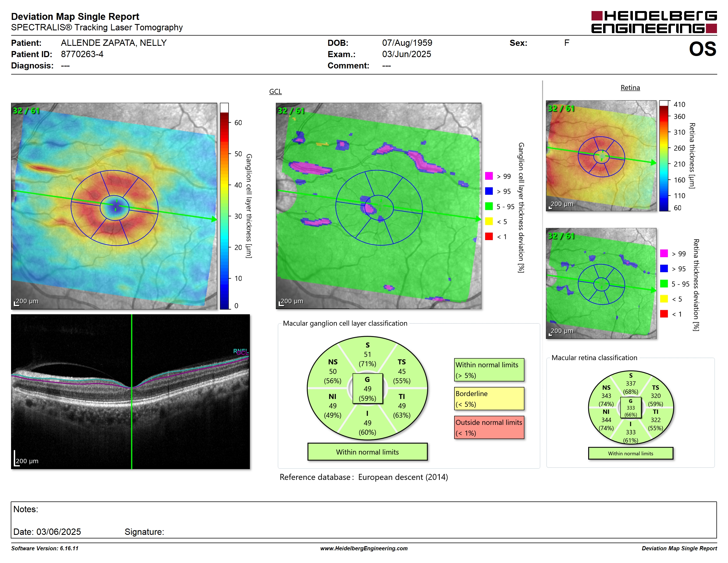Select Retina sector NI value 344

tap(606, 420)
